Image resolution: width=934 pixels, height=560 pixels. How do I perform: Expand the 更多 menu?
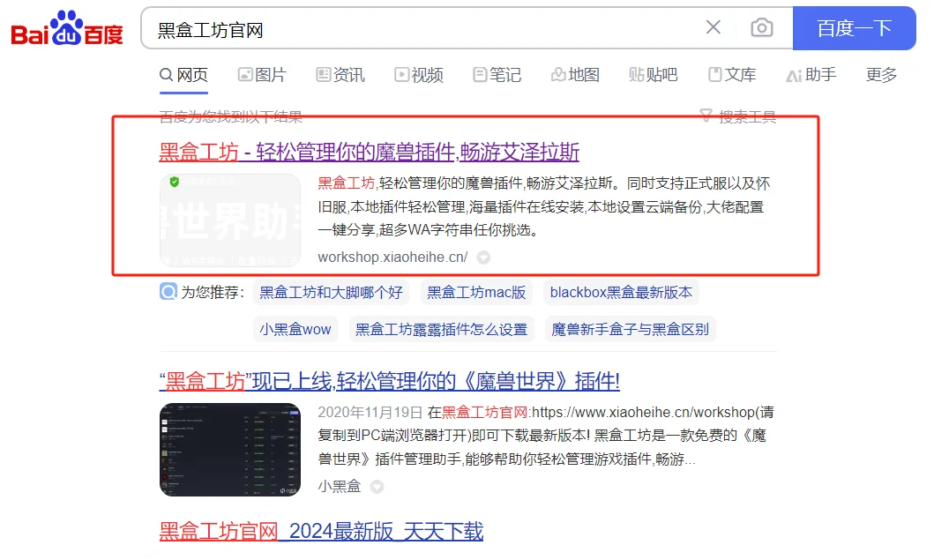881,75
